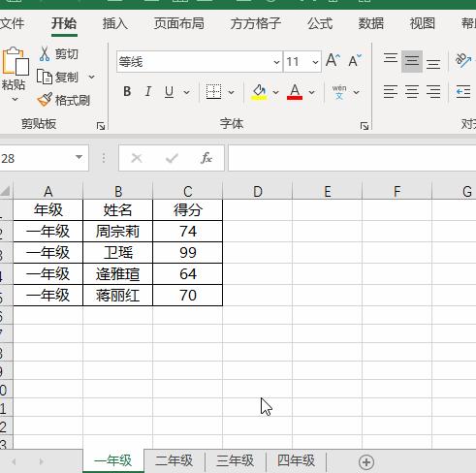The image size is (476, 473).
Task: Click the 格式刷 button label
Action: [x=73, y=100]
